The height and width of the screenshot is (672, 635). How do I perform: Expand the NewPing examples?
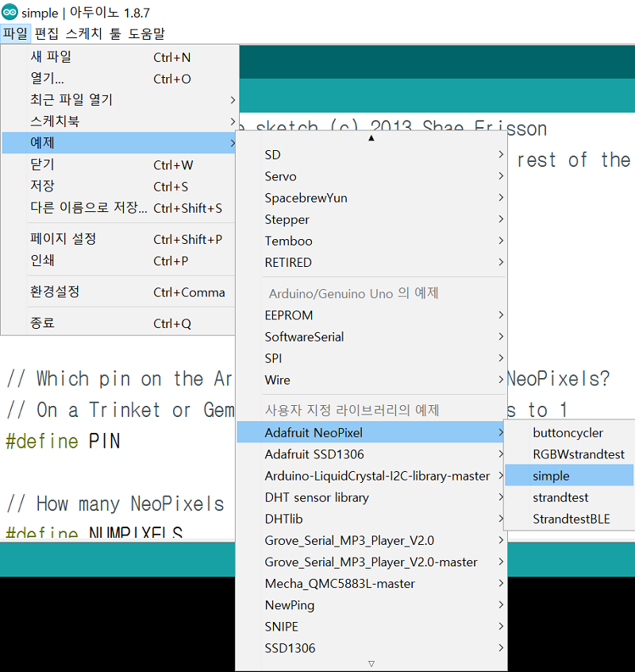point(371,604)
